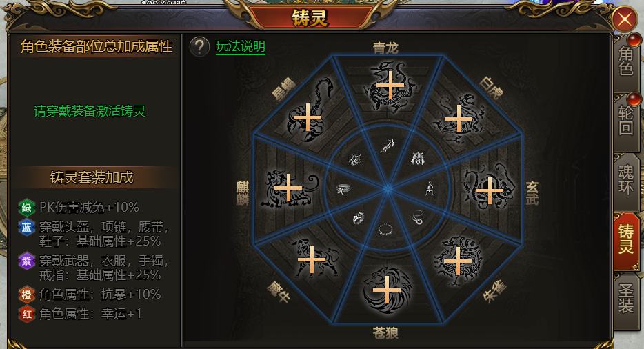The height and width of the screenshot is (349, 644).
Task: Click the 麒麟 qilin slot plus icon
Action: (x=288, y=188)
